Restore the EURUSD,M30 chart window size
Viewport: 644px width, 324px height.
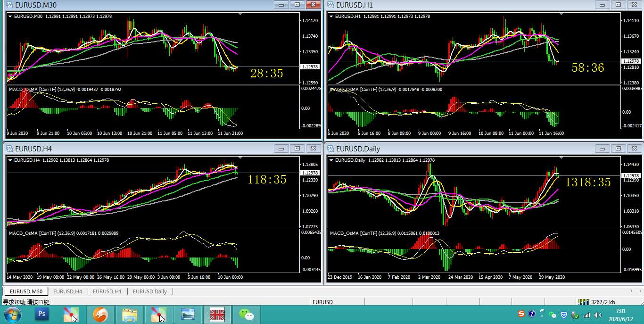(x=297, y=5)
